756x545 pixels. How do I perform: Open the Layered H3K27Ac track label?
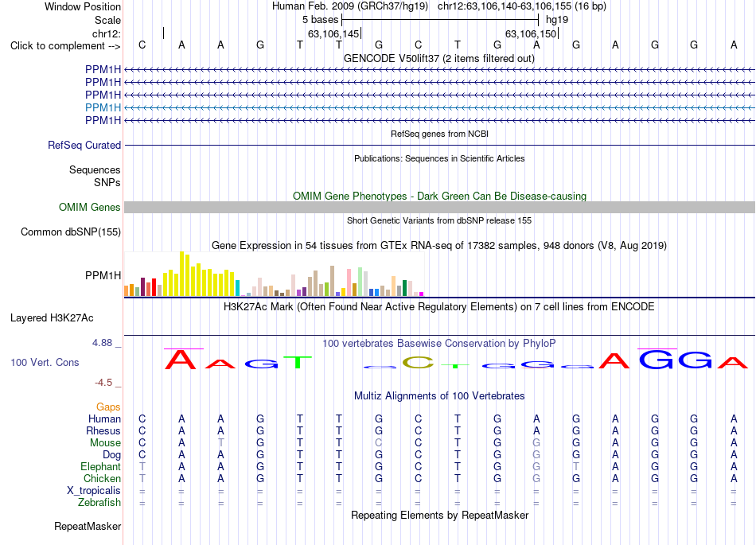tap(52, 318)
